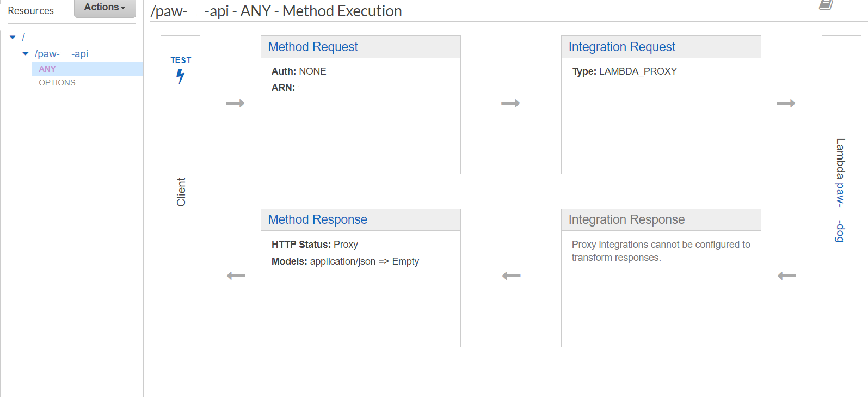
Task: Select the OPTIONS method in resources
Action: point(57,83)
